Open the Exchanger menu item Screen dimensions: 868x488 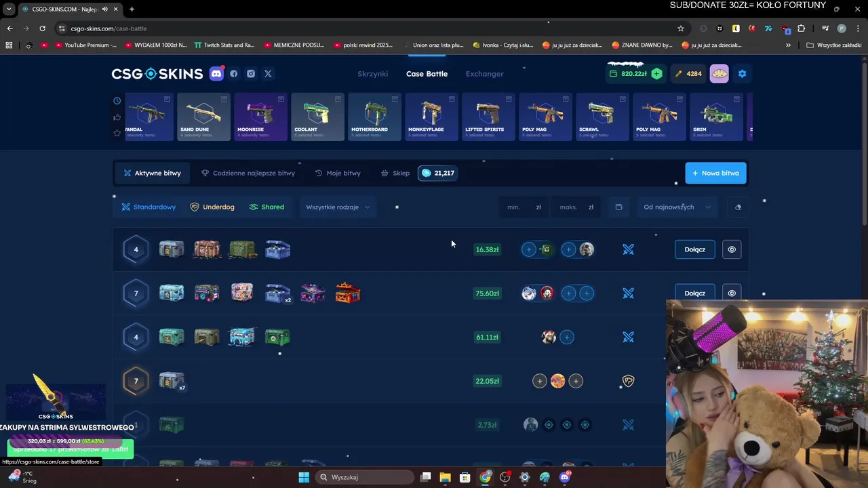tap(484, 74)
